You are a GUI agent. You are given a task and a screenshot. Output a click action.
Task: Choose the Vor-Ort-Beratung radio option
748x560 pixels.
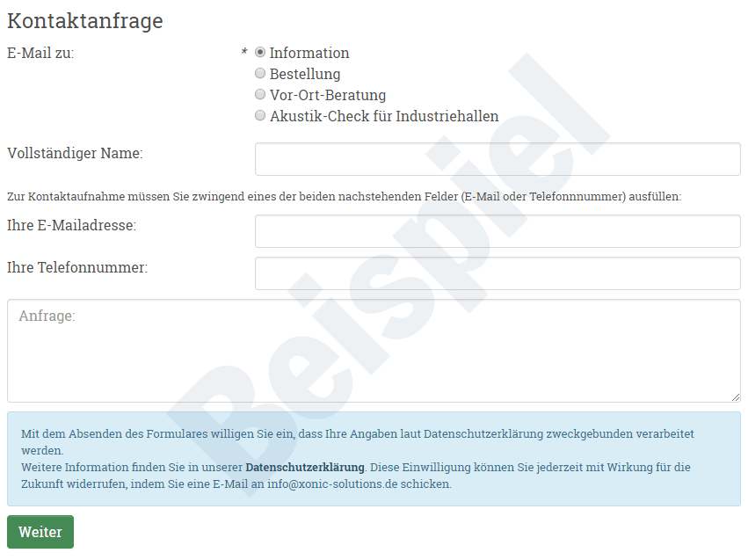260,94
